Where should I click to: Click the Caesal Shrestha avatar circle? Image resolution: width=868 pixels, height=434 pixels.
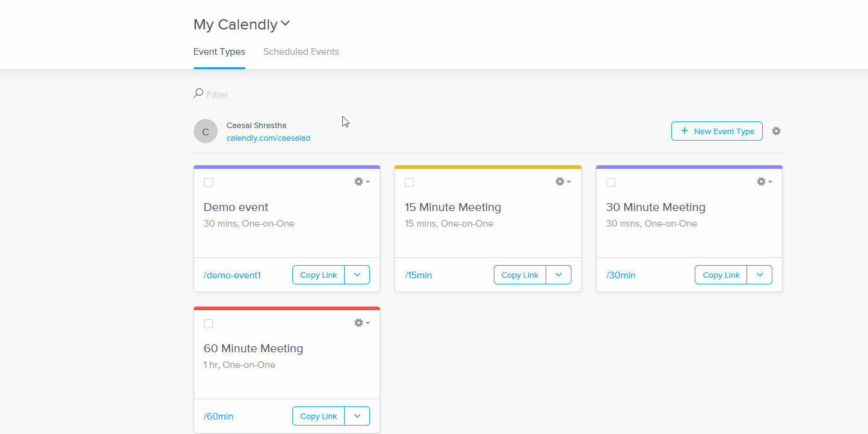[x=206, y=131]
